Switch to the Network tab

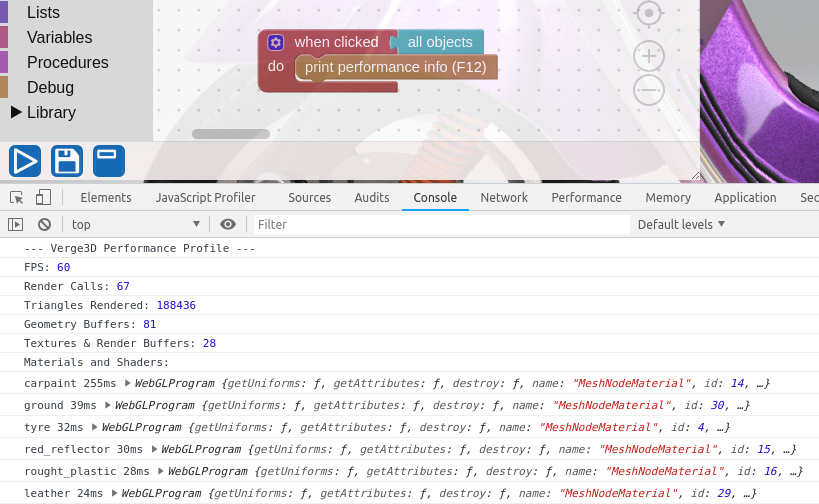coord(504,197)
